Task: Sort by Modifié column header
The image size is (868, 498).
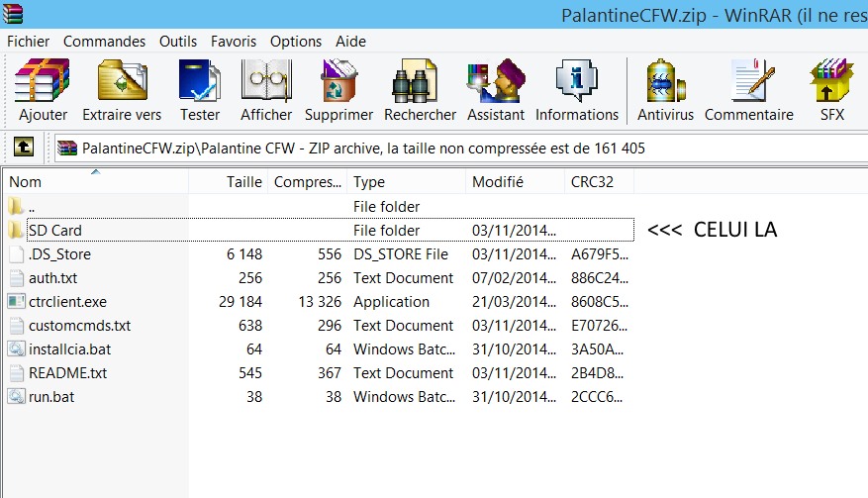Action: click(x=515, y=182)
